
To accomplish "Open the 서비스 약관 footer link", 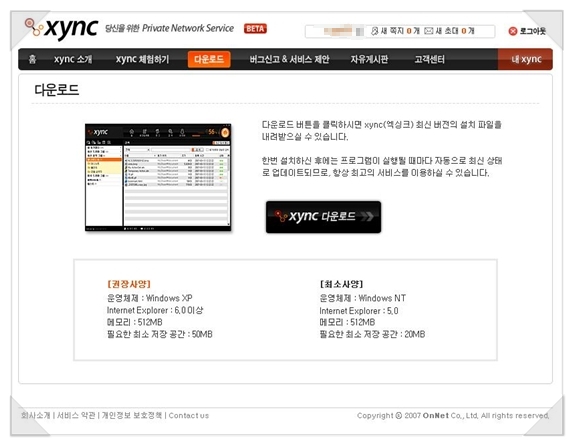I will (x=76, y=415).
